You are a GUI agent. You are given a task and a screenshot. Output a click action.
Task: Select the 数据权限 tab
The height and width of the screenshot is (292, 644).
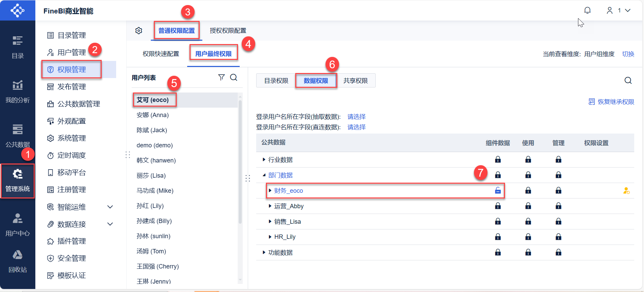pos(316,80)
